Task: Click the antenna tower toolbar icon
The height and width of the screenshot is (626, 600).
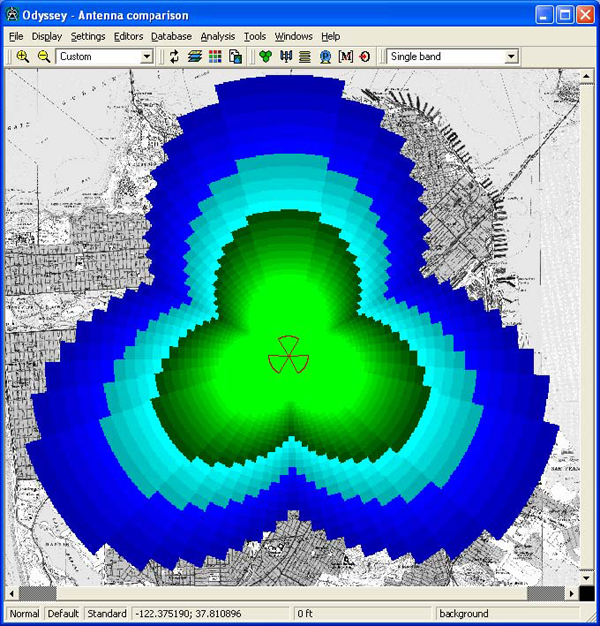Action: [x=286, y=57]
